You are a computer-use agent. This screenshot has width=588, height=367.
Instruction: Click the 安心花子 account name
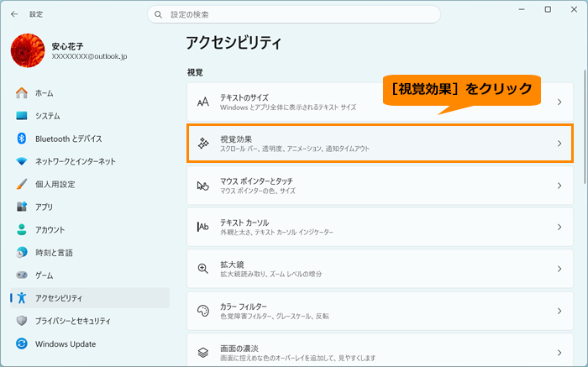point(67,46)
